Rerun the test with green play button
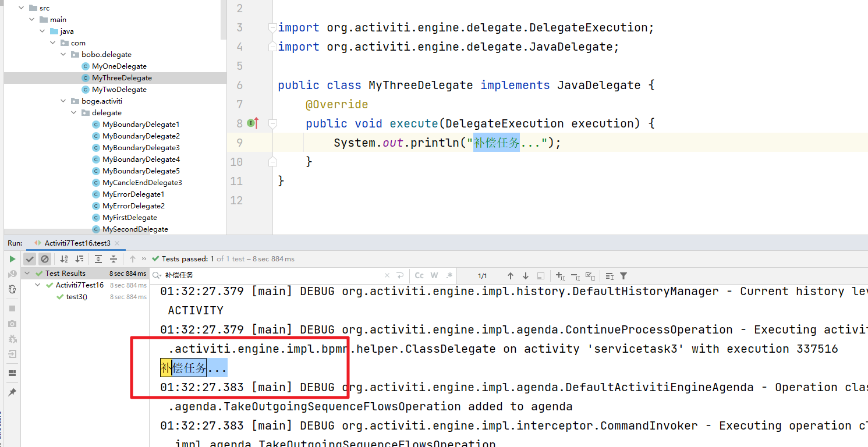The width and height of the screenshot is (868, 447). coord(12,259)
